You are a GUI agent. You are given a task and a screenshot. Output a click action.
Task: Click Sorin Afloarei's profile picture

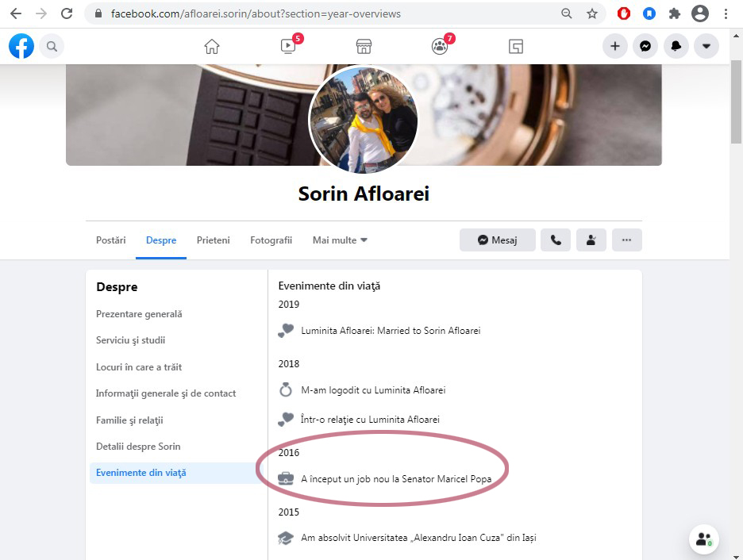(363, 119)
